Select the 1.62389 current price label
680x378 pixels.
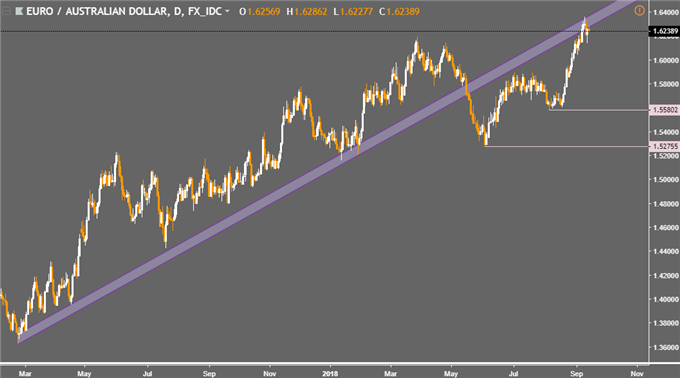coord(665,31)
